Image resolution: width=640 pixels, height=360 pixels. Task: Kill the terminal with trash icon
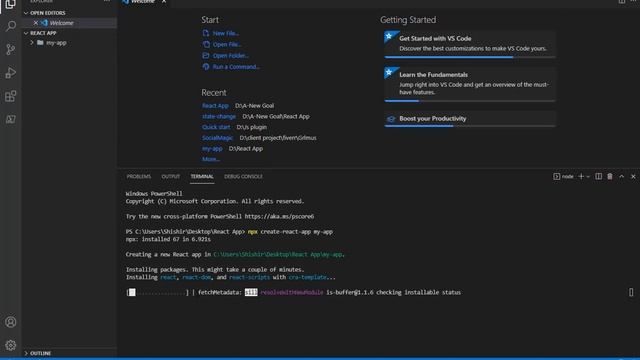click(x=610, y=176)
